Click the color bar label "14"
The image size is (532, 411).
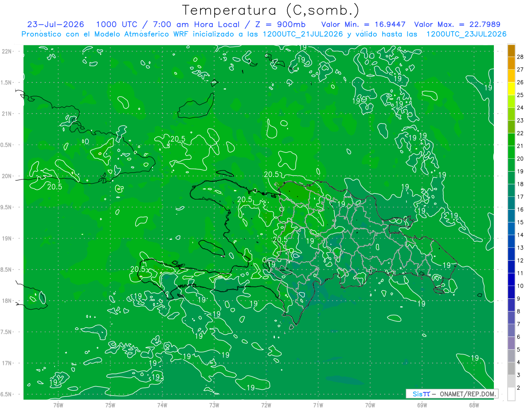click(x=520, y=235)
